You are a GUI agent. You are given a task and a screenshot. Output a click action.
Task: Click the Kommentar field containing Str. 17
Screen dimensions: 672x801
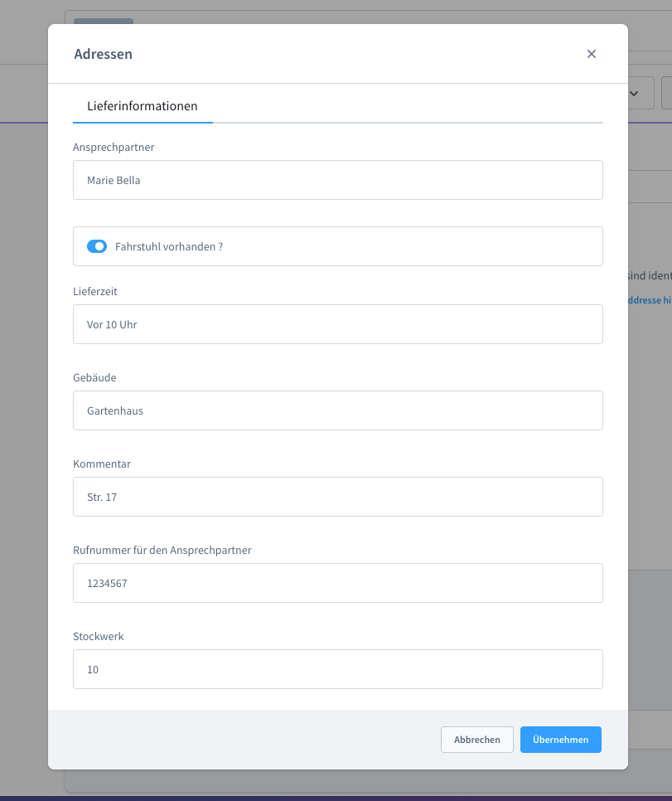338,497
